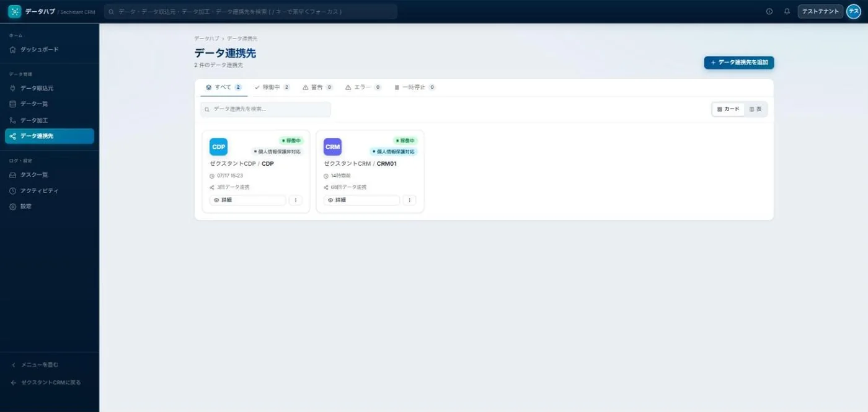The width and height of the screenshot is (868, 412).
Task: Switch to the 表 table view
Action: click(x=755, y=109)
